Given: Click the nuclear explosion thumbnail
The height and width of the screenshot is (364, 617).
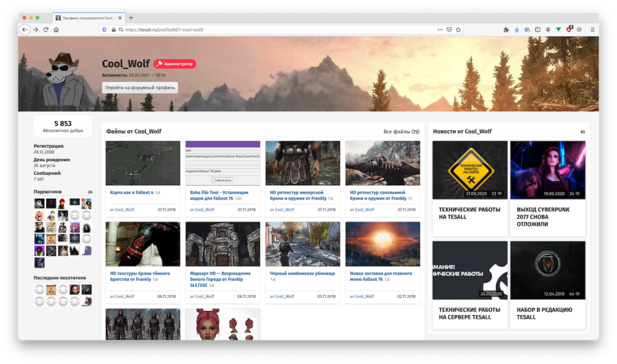Looking at the screenshot, I should 383,244.
